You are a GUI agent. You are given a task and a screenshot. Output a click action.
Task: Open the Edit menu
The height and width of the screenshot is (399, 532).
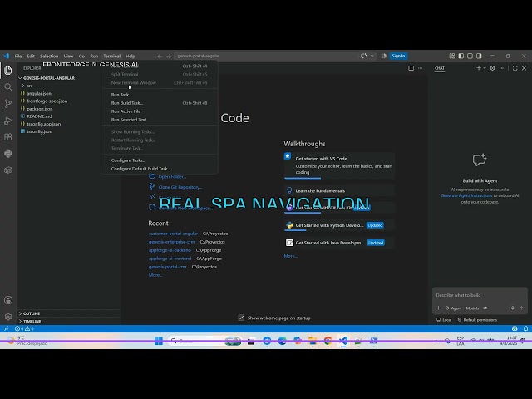31,56
